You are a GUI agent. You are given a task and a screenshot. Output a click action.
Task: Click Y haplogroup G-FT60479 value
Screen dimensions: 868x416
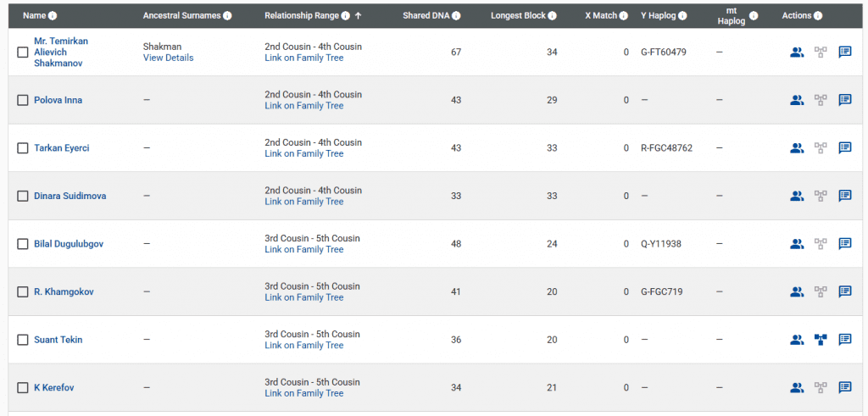pos(664,53)
